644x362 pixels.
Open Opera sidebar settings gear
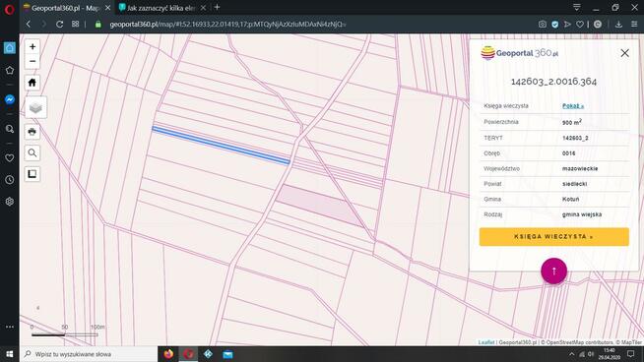point(10,202)
